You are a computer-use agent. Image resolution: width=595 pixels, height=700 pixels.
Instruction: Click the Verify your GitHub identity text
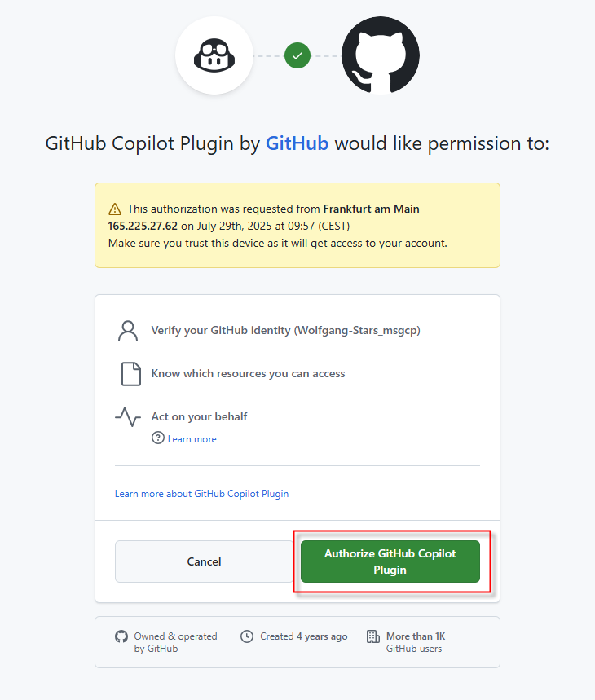[x=285, y=330]
